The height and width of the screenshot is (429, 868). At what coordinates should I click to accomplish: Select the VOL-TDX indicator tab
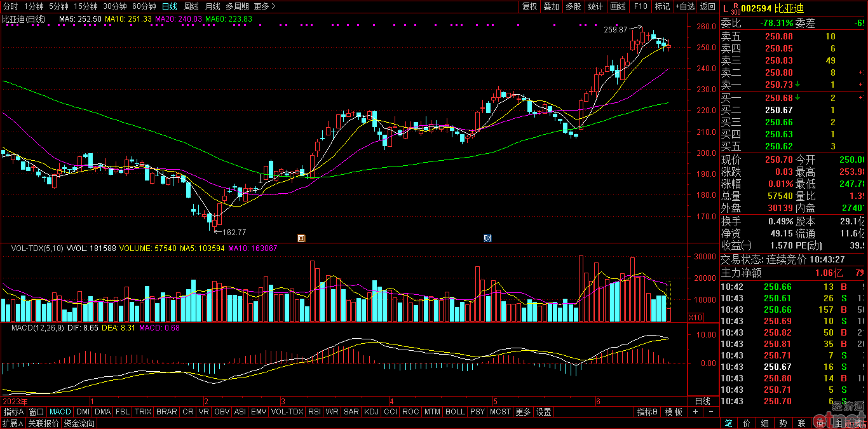point(287,412)
